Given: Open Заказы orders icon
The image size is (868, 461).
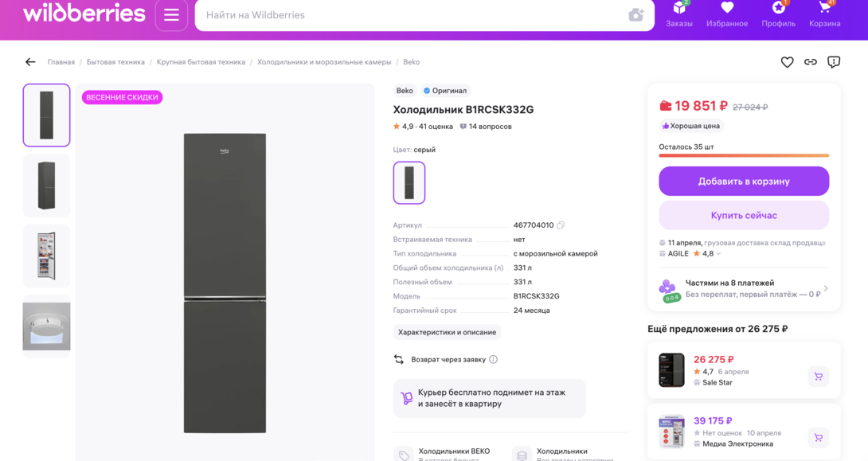Looking at the screenshot, I should [x=679, y=14].
